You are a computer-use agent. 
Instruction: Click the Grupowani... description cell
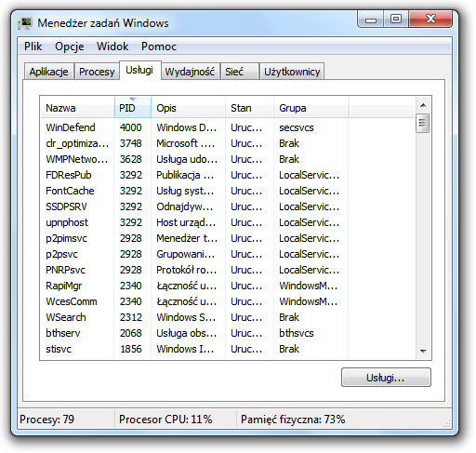186,254
